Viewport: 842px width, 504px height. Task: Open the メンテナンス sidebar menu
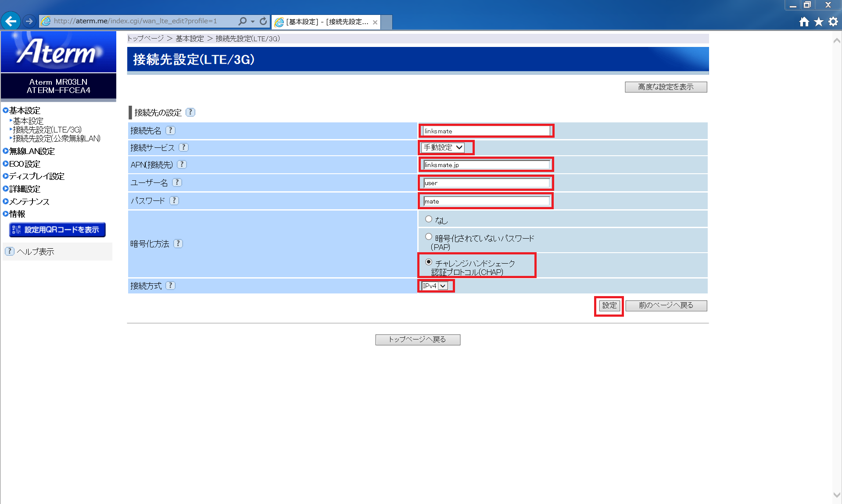tap(29, 202)
